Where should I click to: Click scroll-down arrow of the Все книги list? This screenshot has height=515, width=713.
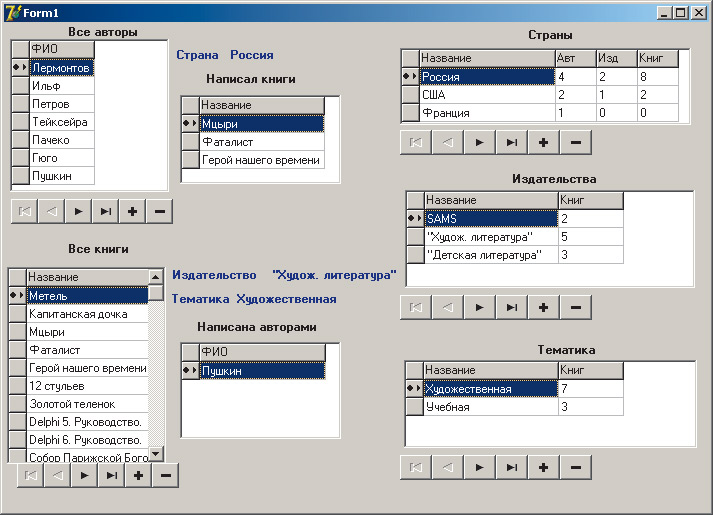point(156,453)
